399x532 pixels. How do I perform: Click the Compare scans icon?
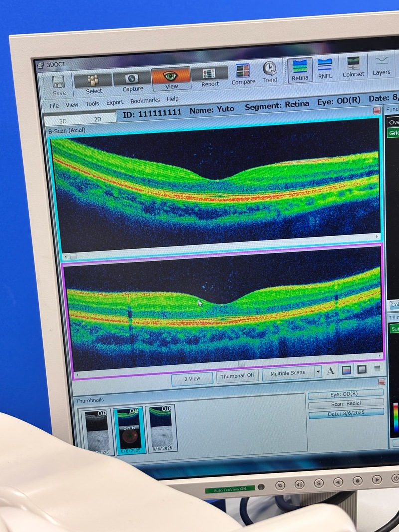pos(243,72)
